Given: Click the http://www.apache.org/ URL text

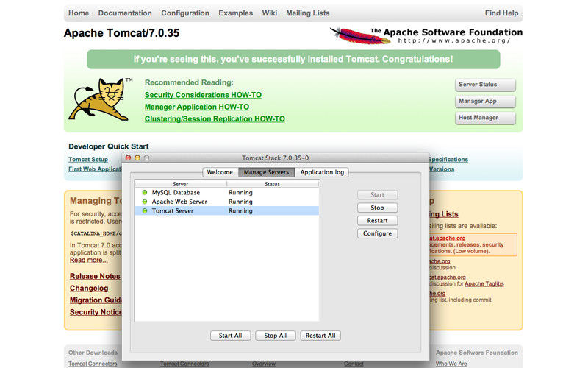Looking at the screenshot, I should (454, 41).
